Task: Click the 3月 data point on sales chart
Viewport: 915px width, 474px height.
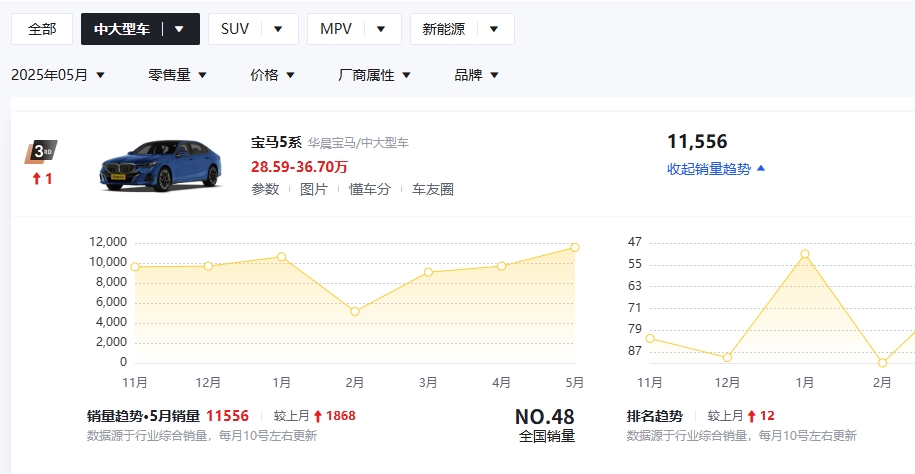Action: pos(428,272)
